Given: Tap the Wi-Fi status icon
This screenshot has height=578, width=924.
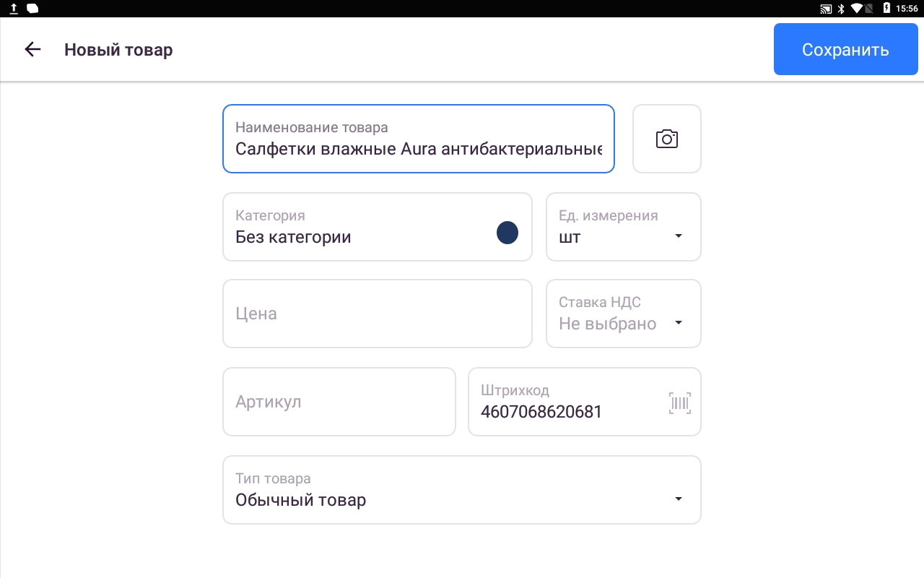Looking at the screenshot, I should click(858, 9).
